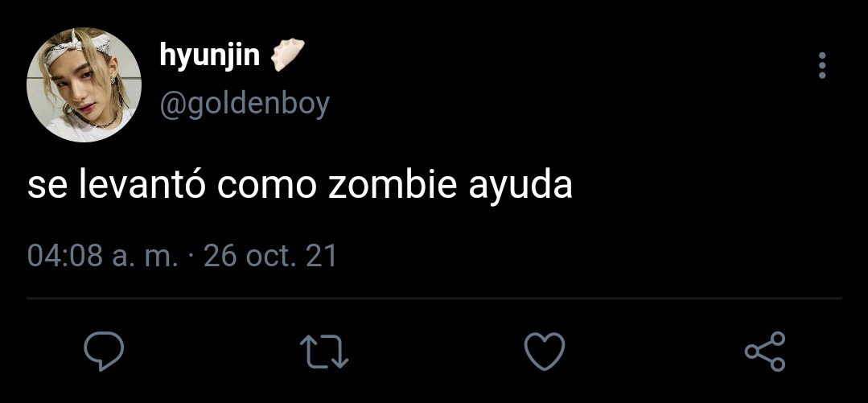Image resolution: width=868 pixels, height=403 pixels.
Task: Tap the dumpling emoji beside the name
Action: [x=288, y=55]
